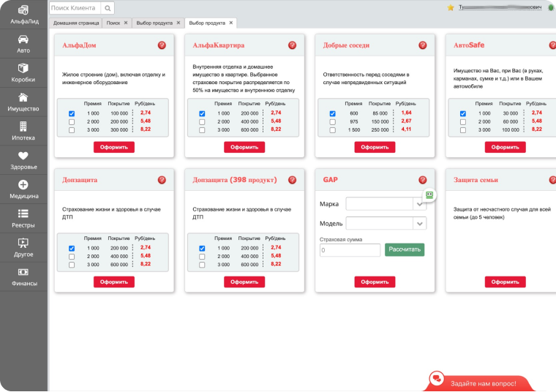This screenshot has width=556, height=392.
Task: Close the inactive Выбор продукта tab
Action: click(179, 23)
